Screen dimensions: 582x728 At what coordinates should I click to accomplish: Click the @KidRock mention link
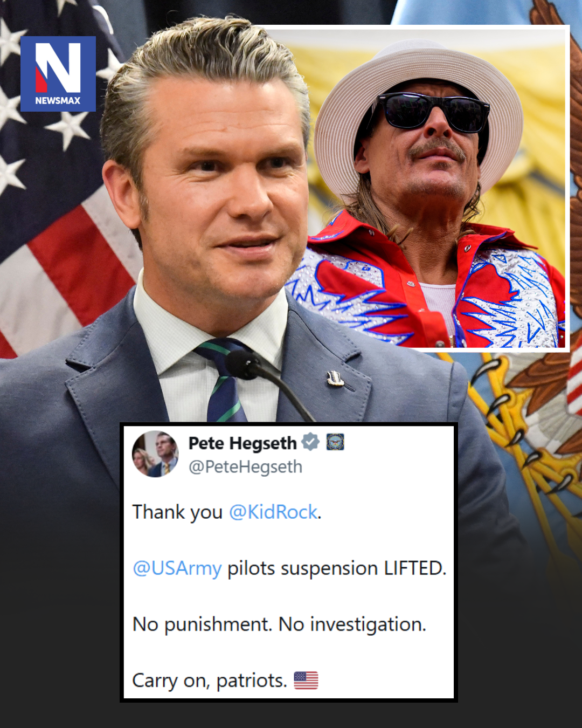pyautogui.click(x=273, y=512)
